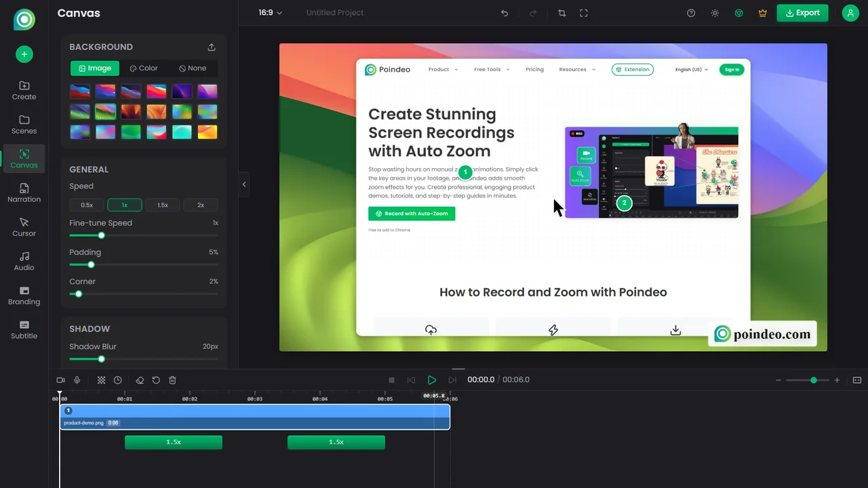Jump to the previous frame button
868x488 pixels.
[411, 380]
